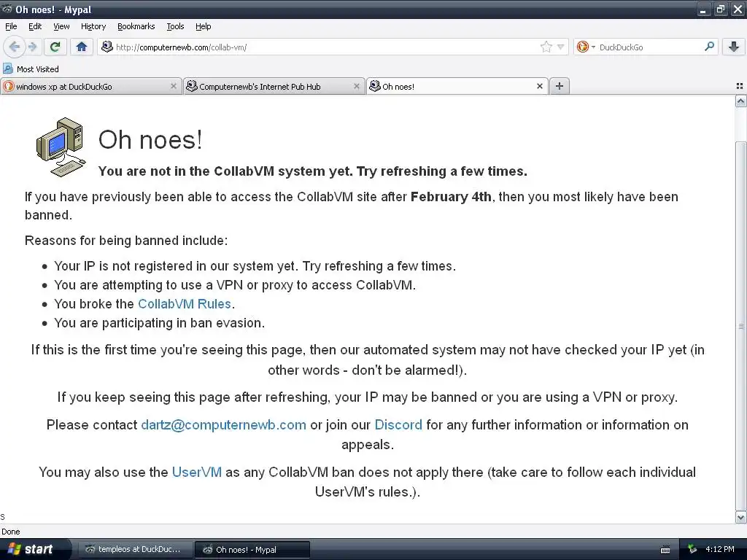Open the Tools menu
Viewport: 747px width, 560px height.
175,26
